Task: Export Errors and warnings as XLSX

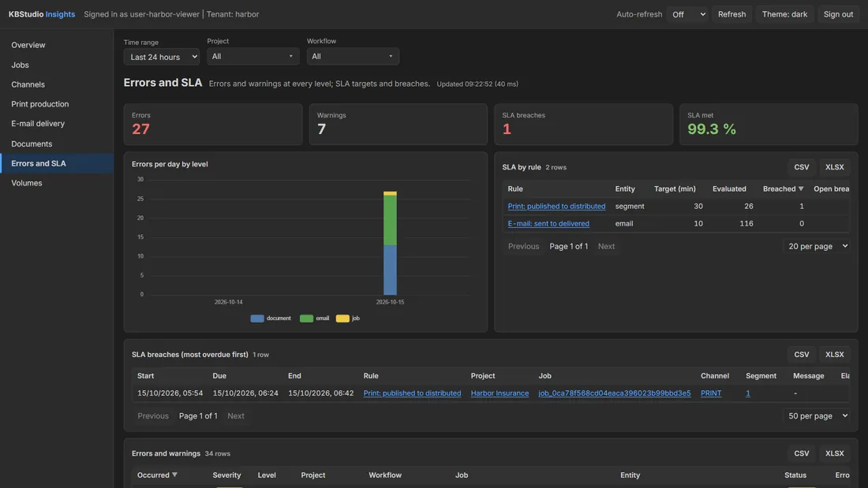Action: point(834,453)
